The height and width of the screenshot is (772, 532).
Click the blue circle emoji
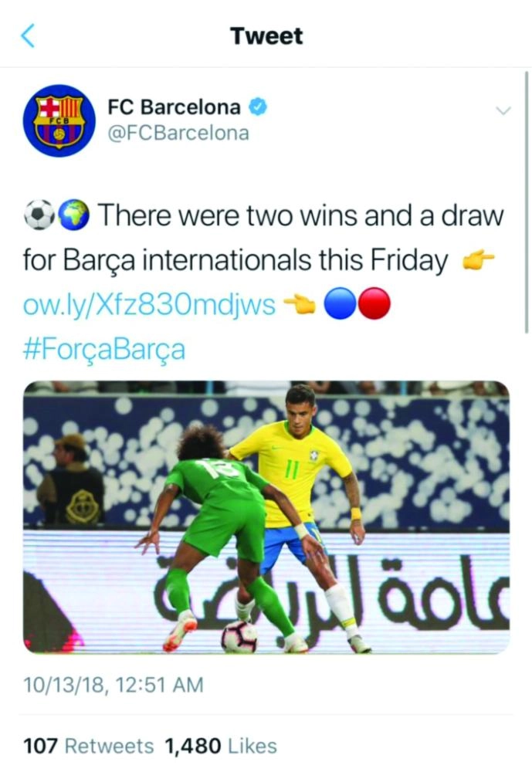pos(340,303)
